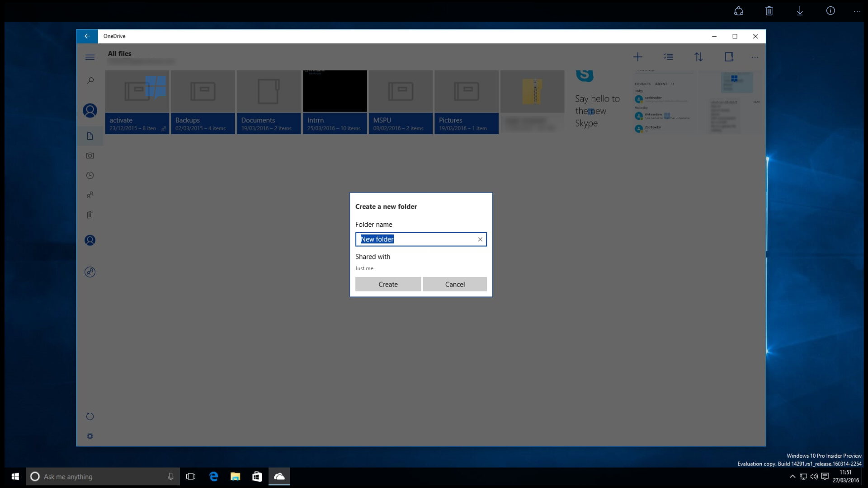Click the OneDrive back arrow button
This screenshot has width=868, height=488.
(x=87, y=36)
